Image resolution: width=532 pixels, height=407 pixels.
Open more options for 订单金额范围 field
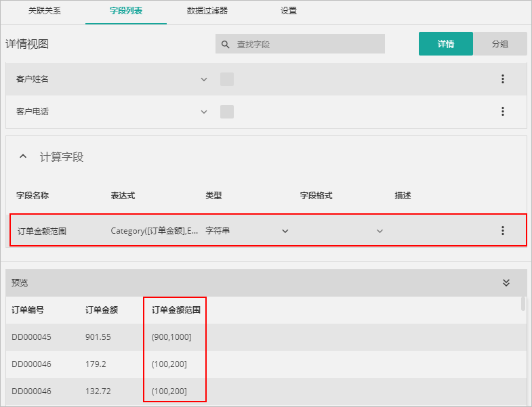tap(502, 231)
